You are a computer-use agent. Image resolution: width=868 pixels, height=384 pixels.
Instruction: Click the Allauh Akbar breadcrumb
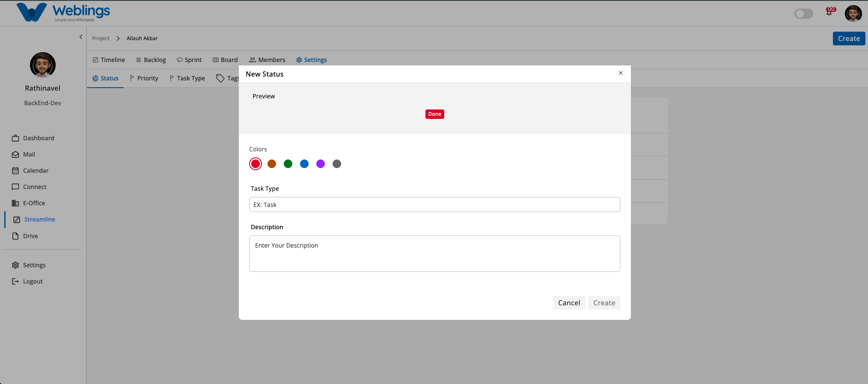point(142,38)
